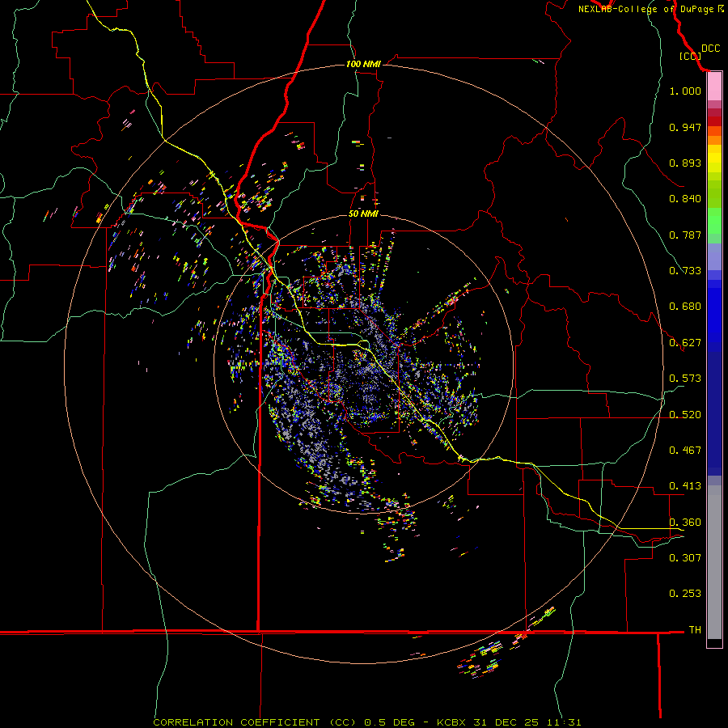Select the 0.627 legend value
Viewport: 728px width, 728px height.
click(685, 343)
